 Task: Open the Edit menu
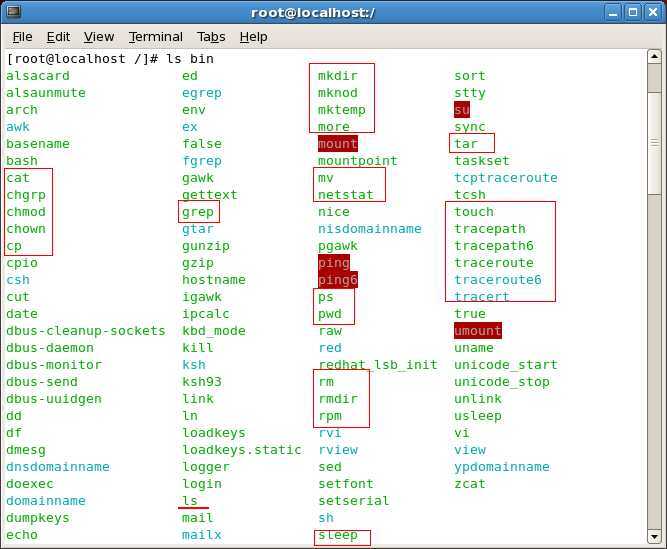pyautogui.click(x=58, y=37)
